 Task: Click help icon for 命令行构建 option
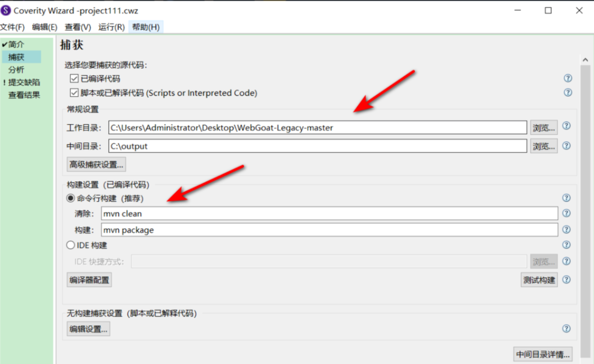point(566,198)
